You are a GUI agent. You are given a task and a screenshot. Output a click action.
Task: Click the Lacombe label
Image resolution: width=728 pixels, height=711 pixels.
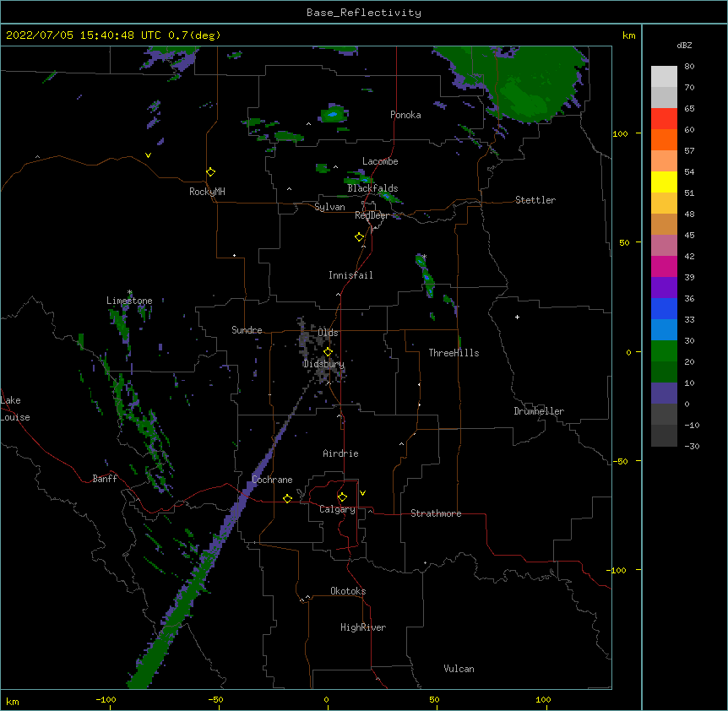tap(380, 161)
